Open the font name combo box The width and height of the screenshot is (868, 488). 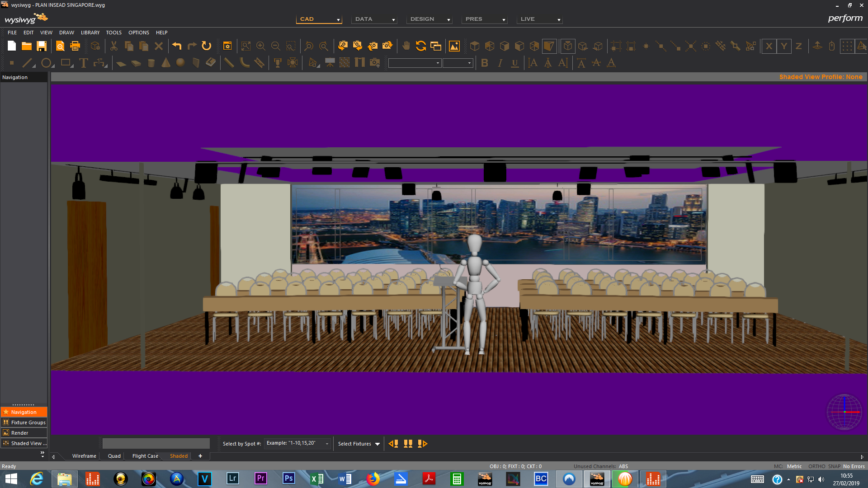[x=415, y=63]
